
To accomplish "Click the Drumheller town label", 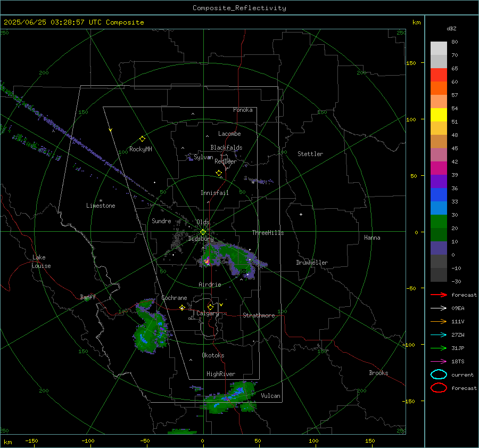I will click(312, 263).
